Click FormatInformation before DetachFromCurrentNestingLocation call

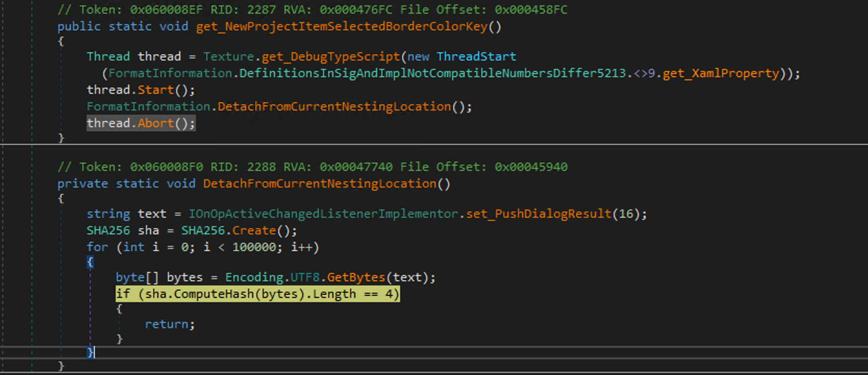148,106
